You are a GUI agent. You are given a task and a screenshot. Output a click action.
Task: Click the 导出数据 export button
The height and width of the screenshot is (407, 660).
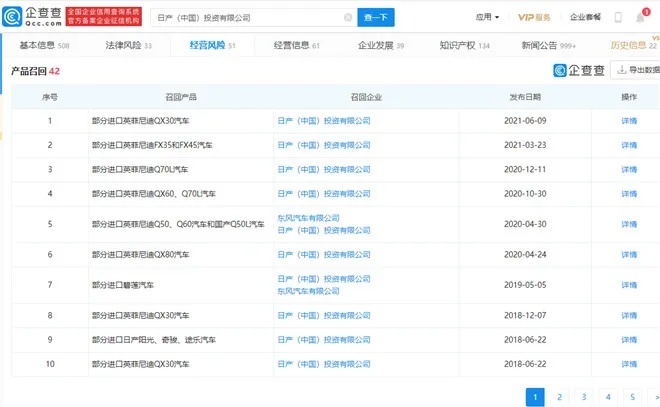pos(636,70)
